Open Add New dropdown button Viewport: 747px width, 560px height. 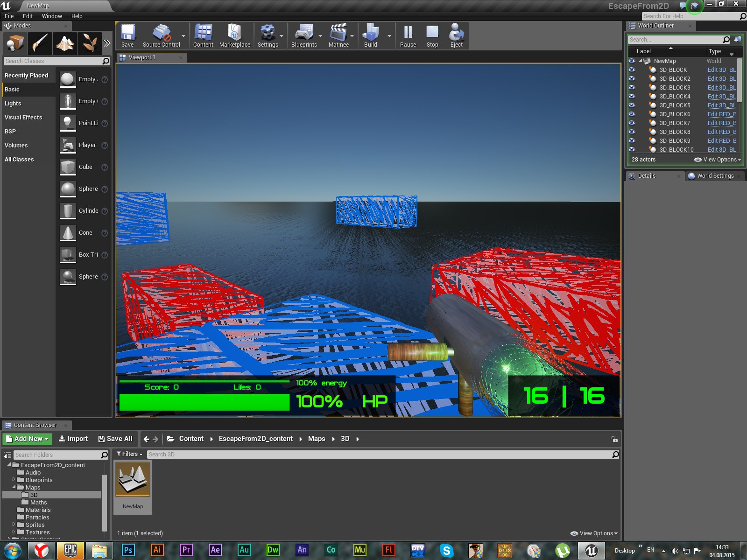click(x=28, y=439)
